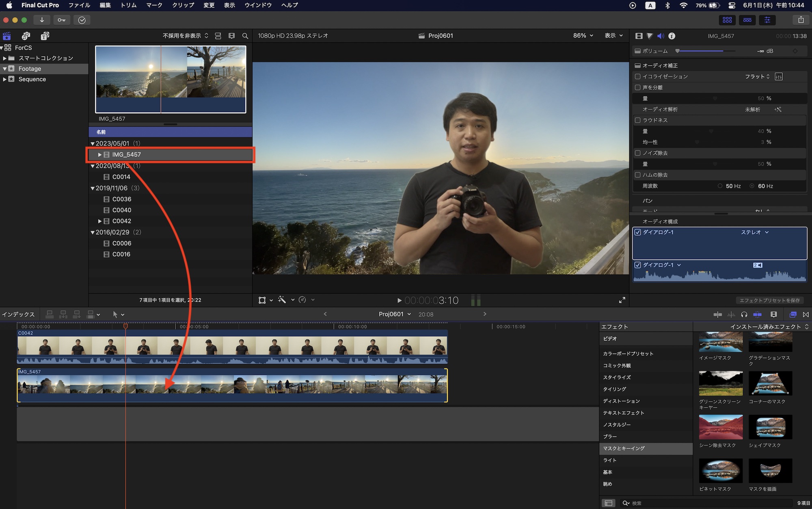Select the 50 Hz radio button

tap(720, 186)
